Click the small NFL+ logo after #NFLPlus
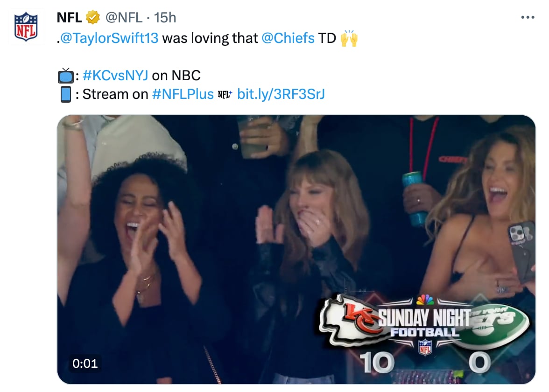This screenshot has width=549, height=392. [x=225, y=95]
